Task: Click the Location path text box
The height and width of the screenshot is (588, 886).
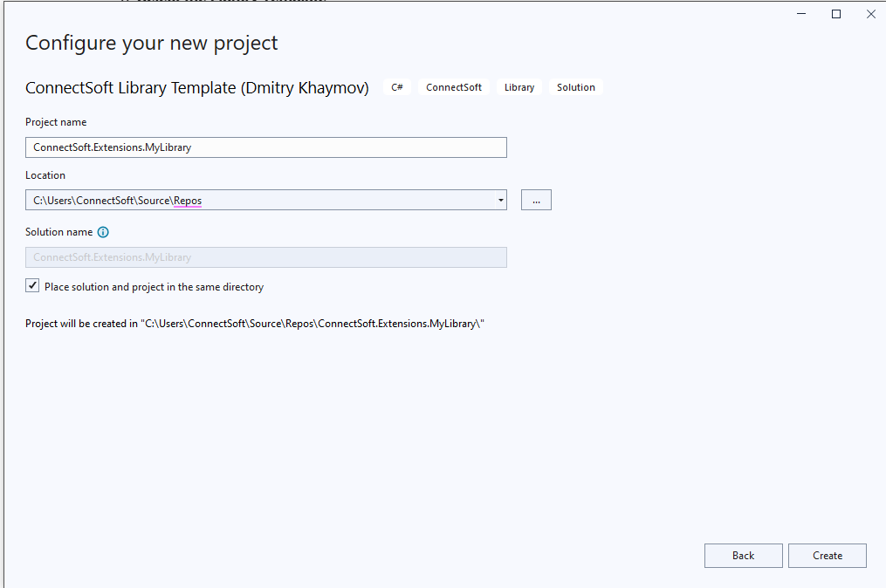Action: tap(262, 200)
